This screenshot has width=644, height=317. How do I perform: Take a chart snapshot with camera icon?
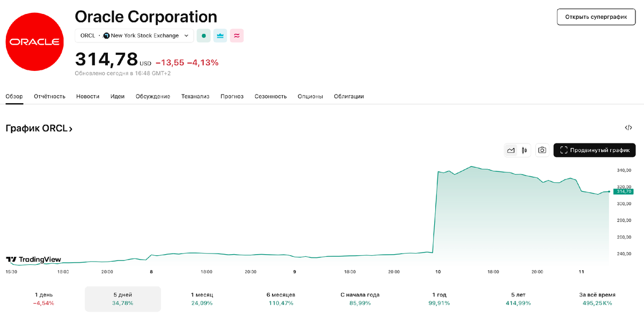tap(542, 150)
